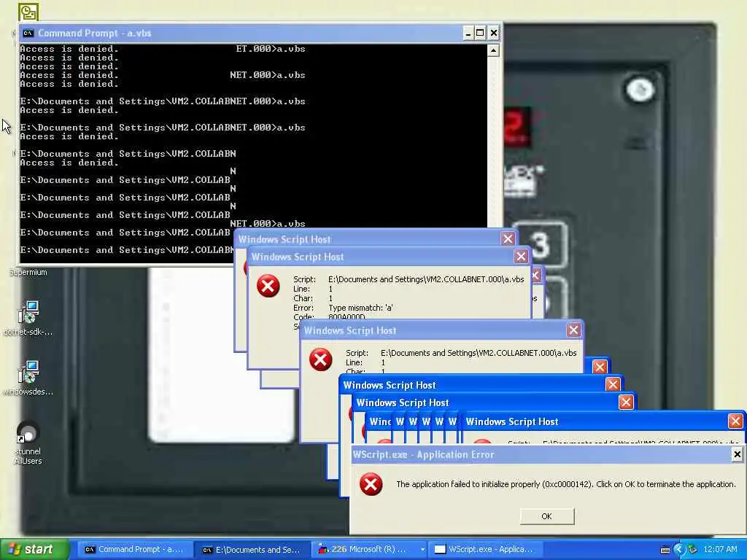
Task: Maximize the Command Prompt window
Action: (x=480, y=33)
